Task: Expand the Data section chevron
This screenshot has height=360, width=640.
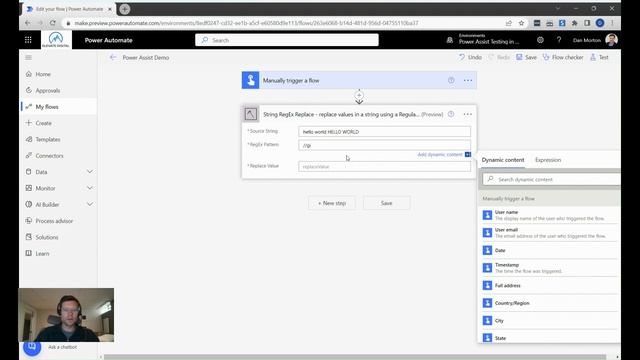Action: 90,172
